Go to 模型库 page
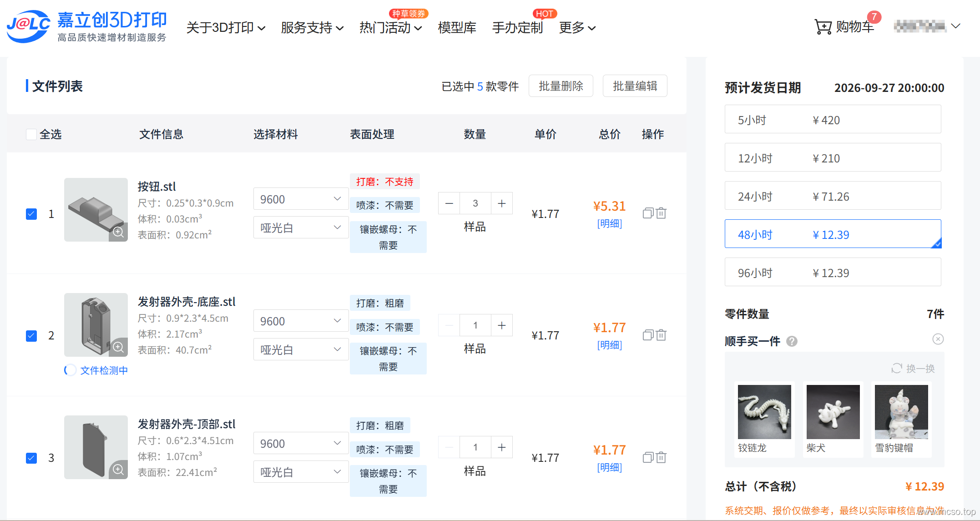 457,28
